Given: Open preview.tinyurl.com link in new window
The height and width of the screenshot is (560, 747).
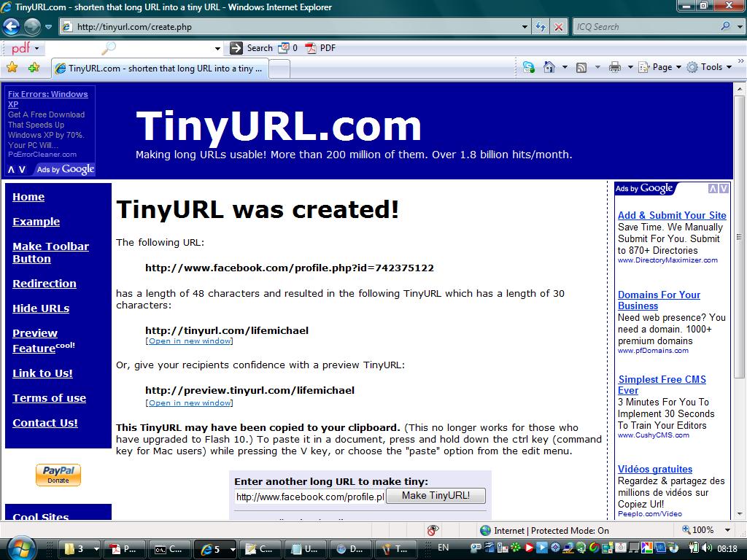Looking at the screenshot, I should tap(190, 402).
